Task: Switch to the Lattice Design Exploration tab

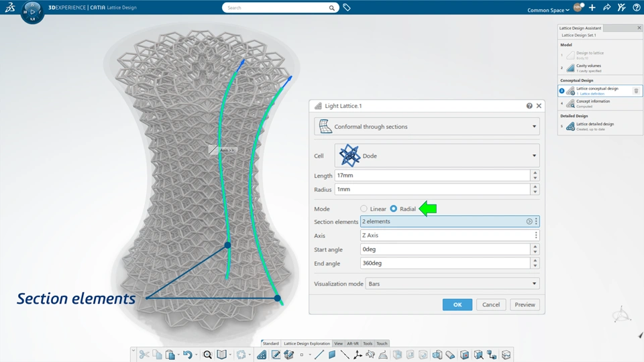Action: [x=307, y=343]
